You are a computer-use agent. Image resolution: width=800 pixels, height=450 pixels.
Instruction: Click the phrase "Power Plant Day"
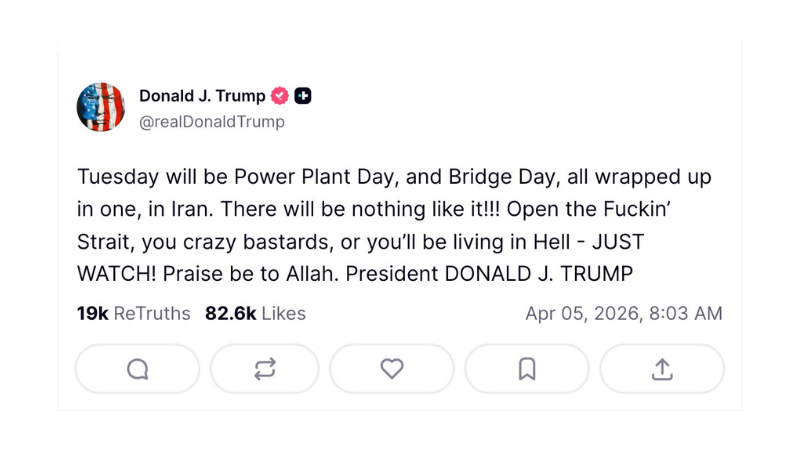click(x=298, y=178)
